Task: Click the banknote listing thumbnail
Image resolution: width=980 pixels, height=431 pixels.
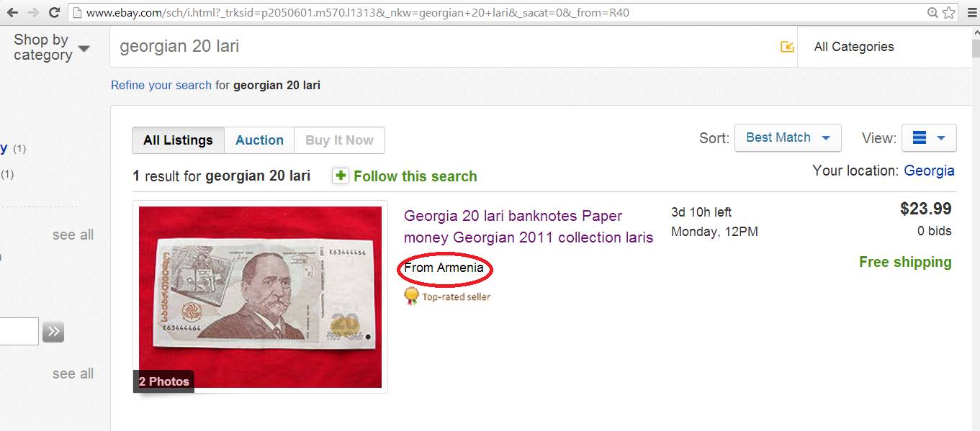Action: click(260, 296)
